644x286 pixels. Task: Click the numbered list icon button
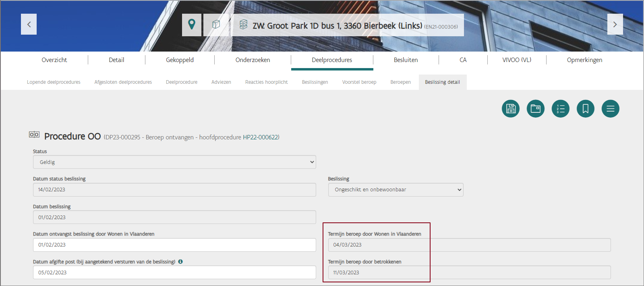point(560,109)
